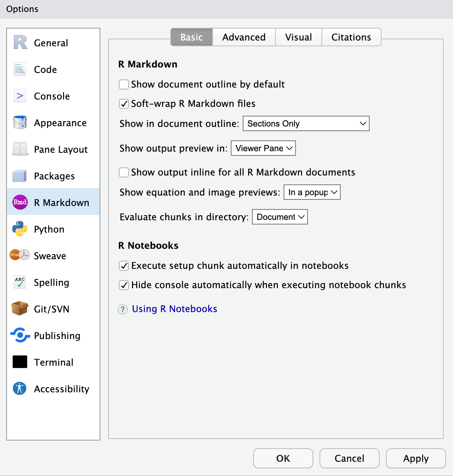The width and height of the screenshot is (453, 476).
Task: Switch to the Citations tab
Action: tap(351, 37)
